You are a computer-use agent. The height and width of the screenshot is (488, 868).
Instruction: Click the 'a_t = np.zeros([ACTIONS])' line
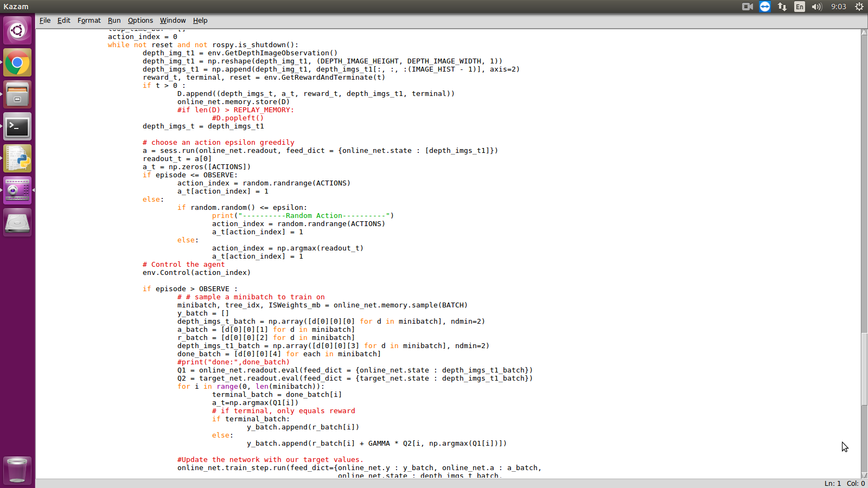(x=196, y=167)
